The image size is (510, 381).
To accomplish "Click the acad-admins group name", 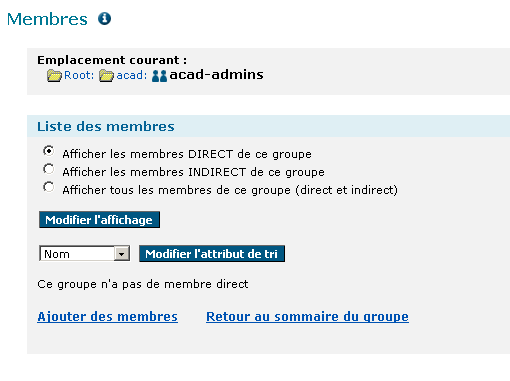I will [216, 75].
